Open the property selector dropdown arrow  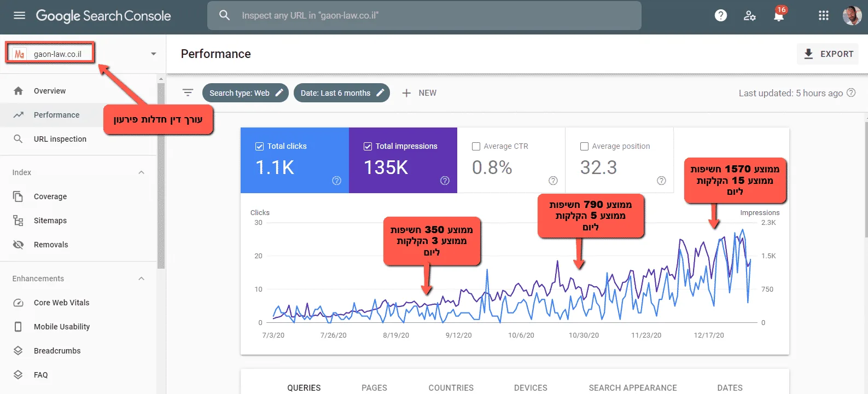(x=154, y=54)
